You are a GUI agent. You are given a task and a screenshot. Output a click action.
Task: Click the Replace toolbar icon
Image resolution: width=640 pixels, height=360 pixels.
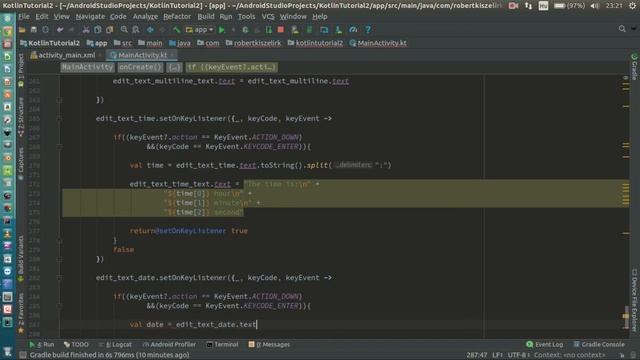point(136,30)
